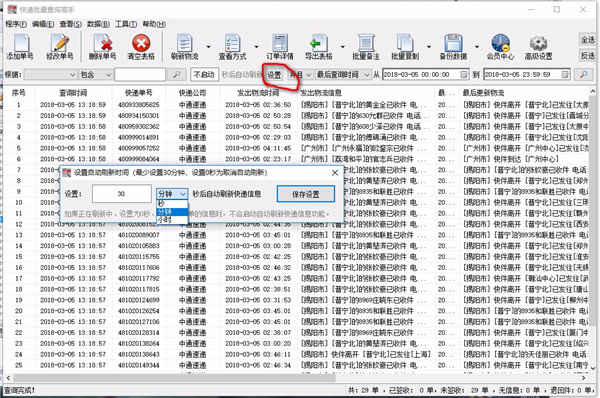The height and width of the screenshot is (398, 600).
Task: Click the horizontal scrollbar thumb at bottom
Action: point(174,378)
